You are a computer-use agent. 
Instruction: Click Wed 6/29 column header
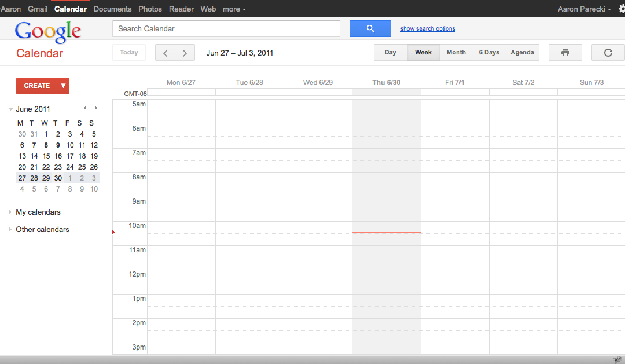coord(318,83)
